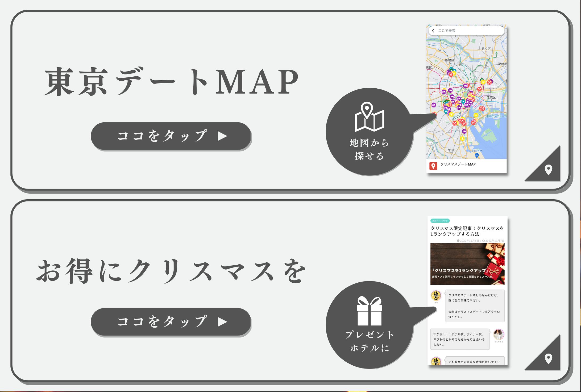Image resolution: width=581 pixels, height=392 pixels.
Task: Click the gift boxes article banner image
Action: coord(467,264)
